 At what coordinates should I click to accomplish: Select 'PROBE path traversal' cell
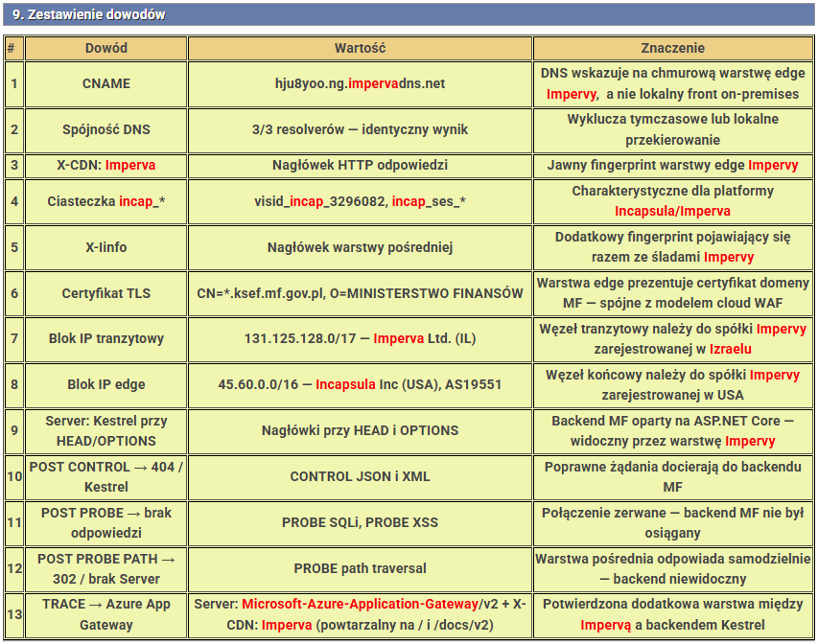point(360,568)
